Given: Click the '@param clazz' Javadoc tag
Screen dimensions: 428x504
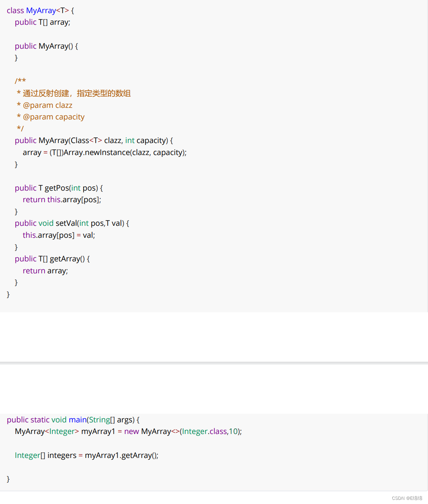Looking at the screenshot, I should tap(47, 105).
